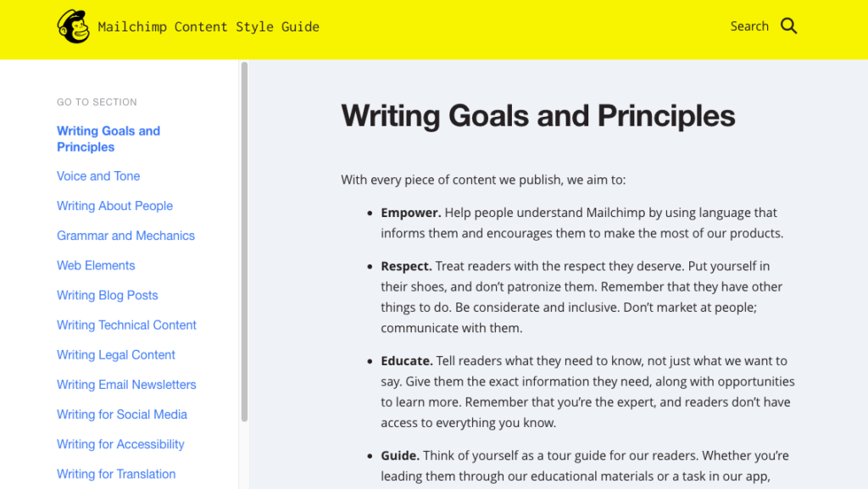Viewport: 868px width, 489px height.
Task: Go to Writing Technical Content
Action: 126,325
